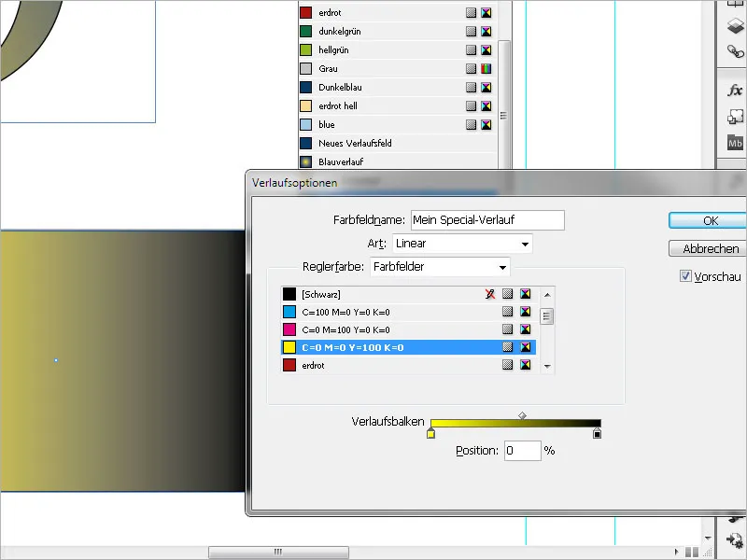Open the Art gradient type dropdown
The width and height of the screenshot is (747, 560).
(x=462, y=244)
